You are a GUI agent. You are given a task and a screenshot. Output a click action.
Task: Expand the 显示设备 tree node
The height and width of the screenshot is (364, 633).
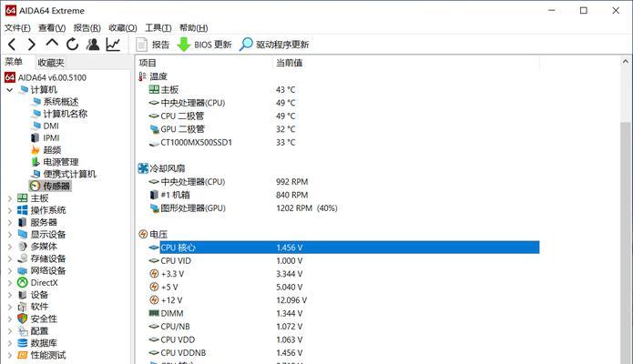(10, 235)
